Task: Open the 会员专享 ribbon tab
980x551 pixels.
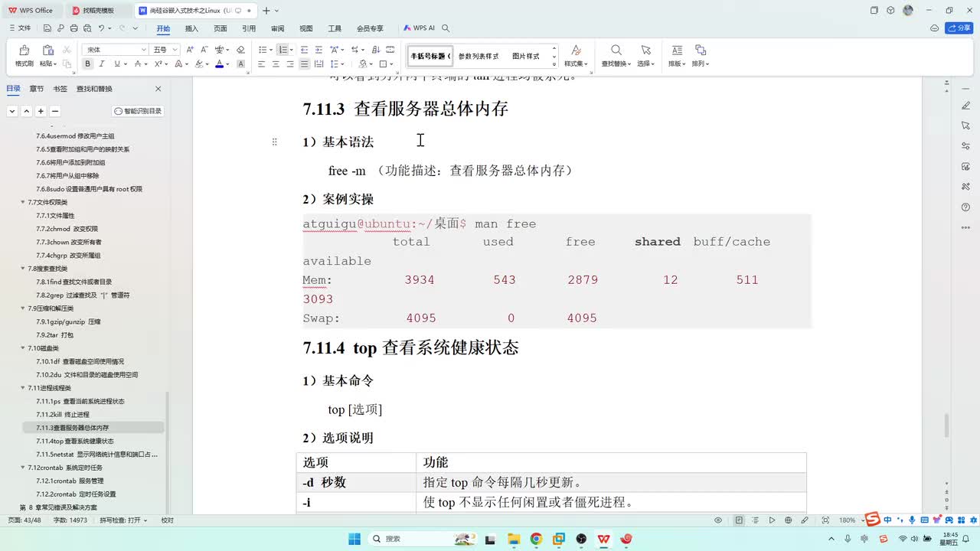Action: tap(370, 28)
